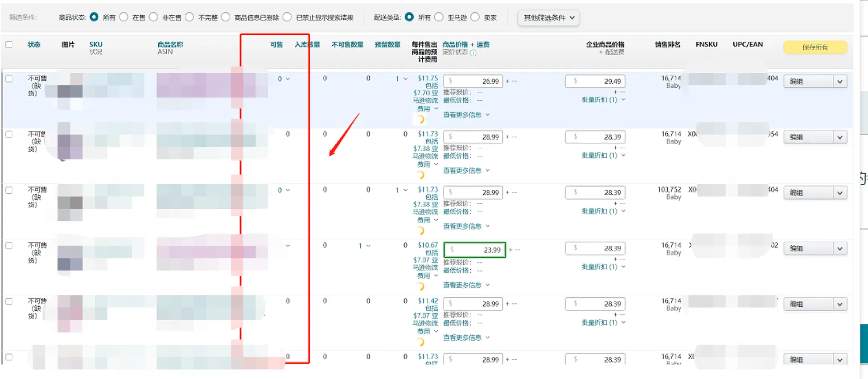Open 批量折扣 (1) in the 103,752 rank row

603,211
